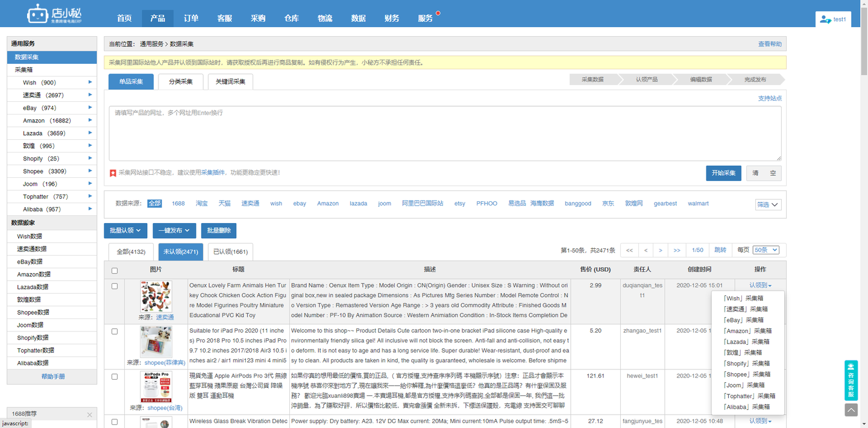This screenshot has height=428, width=868.
Task: Expand the Tophatter (757) sidebar arrow
Action: 90,196
